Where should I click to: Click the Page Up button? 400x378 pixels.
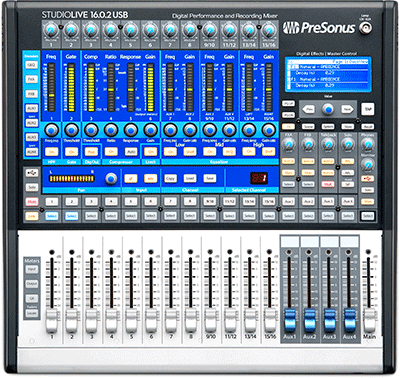[x=288, y=104]
